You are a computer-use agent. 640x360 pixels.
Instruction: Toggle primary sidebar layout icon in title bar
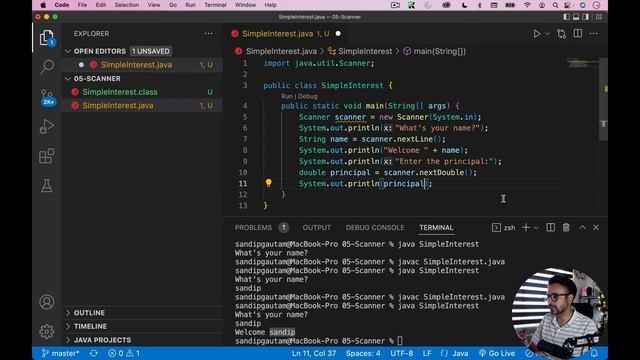click(566, 17)
